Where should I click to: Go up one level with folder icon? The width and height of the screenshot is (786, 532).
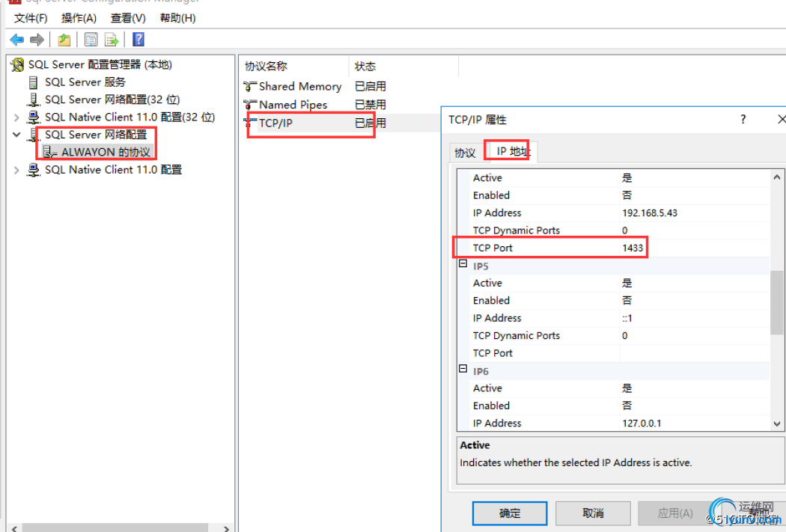pos(64,40)
